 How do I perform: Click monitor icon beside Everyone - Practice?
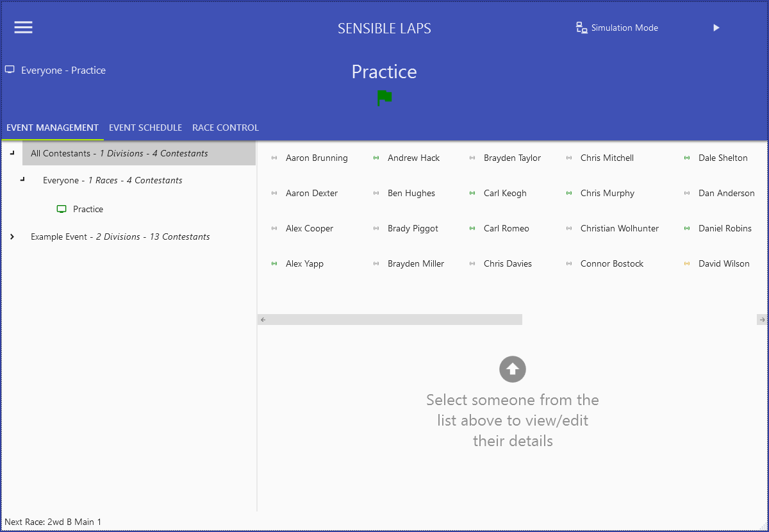[x=10, y=70]
